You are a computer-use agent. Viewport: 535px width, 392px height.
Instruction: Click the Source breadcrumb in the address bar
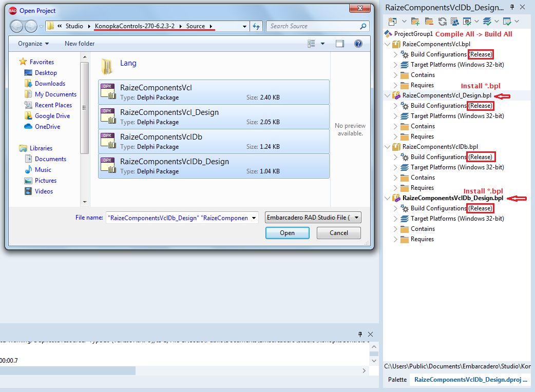[x=196, y=26]
